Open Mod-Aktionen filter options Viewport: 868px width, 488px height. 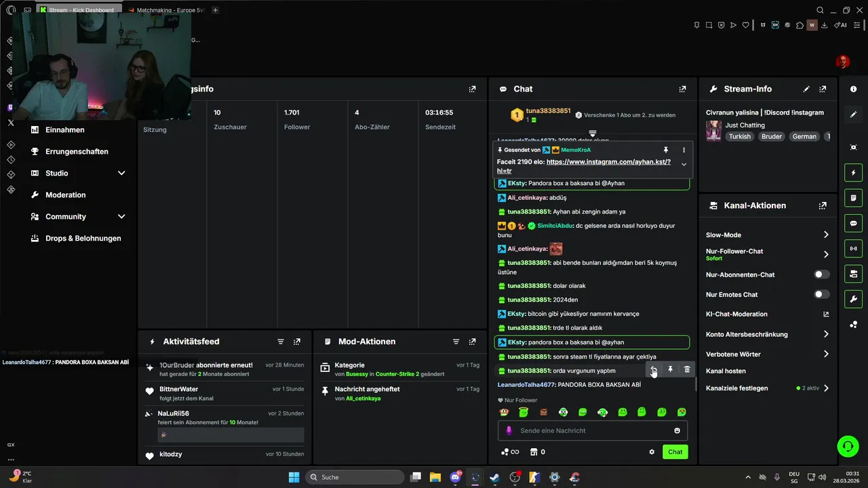coord(456,342)
